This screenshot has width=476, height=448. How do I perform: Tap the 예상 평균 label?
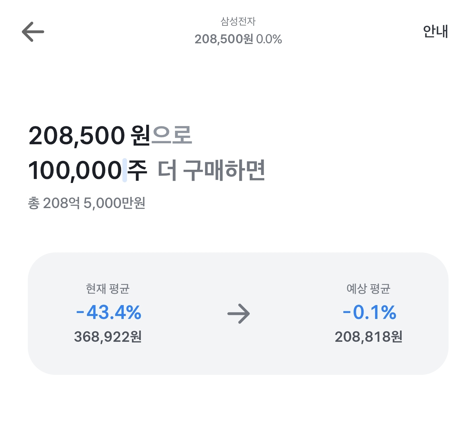368,289
